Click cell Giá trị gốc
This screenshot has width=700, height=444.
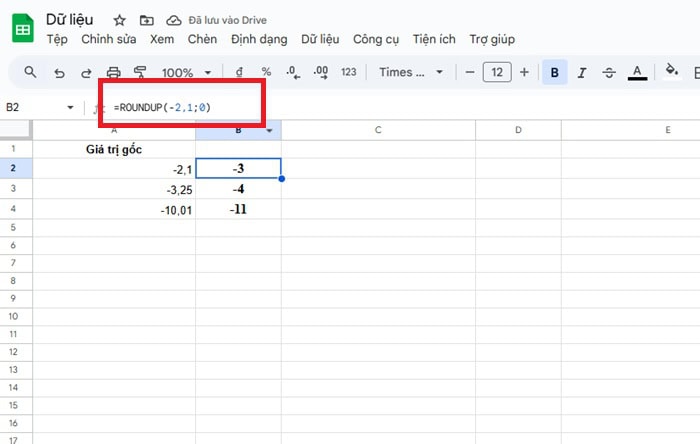click(x=114, y=149)
